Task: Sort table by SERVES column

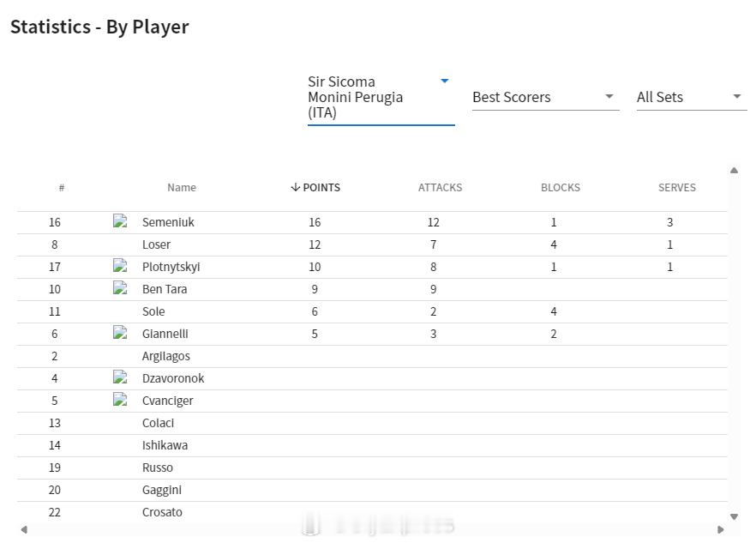Action: 676,187
